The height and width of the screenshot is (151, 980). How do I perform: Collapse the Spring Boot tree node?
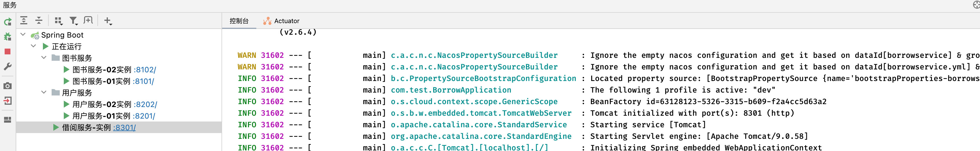pos(23,34)
